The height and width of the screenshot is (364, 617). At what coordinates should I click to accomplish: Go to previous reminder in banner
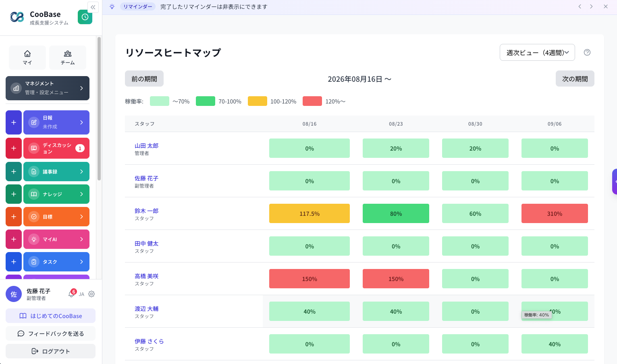pyautogui.click(x=580, y=6)
